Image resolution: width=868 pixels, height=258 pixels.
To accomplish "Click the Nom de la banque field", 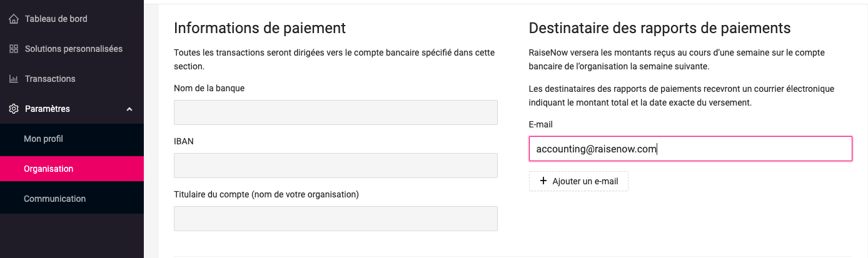I will click(x=335, y=112).
